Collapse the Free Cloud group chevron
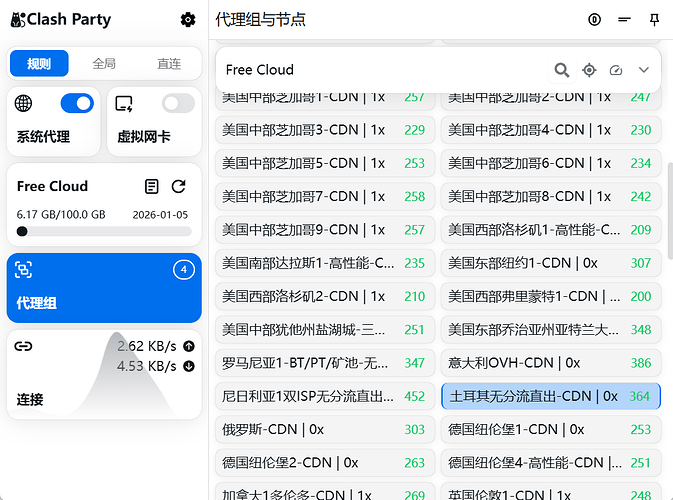The width and height of the screenshot is (673, 500). pos(643,70)
